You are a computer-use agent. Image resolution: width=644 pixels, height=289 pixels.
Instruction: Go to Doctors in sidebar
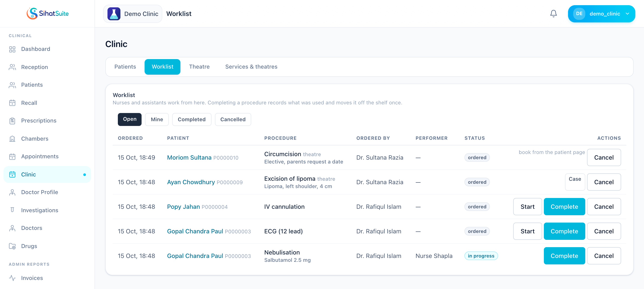(x=47, y=228)
